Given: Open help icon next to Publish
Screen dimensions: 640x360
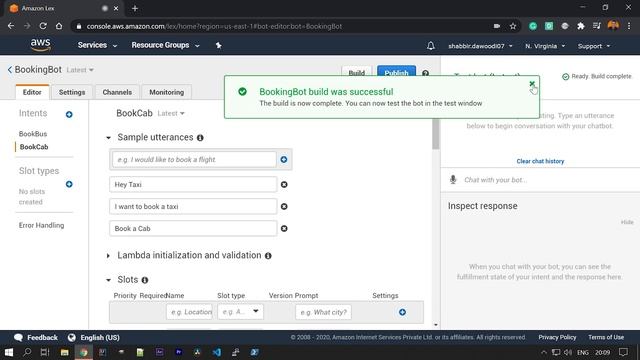Looking at the screenshot, I should [x=425, y=73].
